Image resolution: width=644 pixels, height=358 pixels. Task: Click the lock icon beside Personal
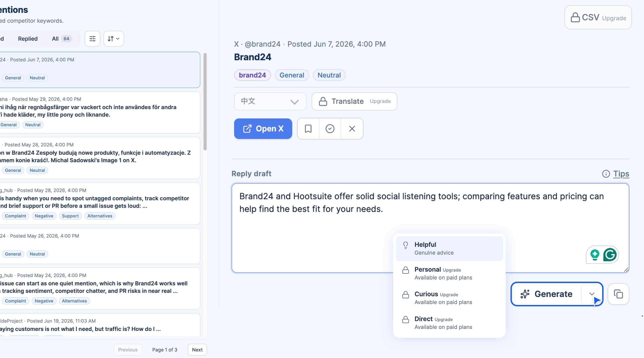[405, 270]
